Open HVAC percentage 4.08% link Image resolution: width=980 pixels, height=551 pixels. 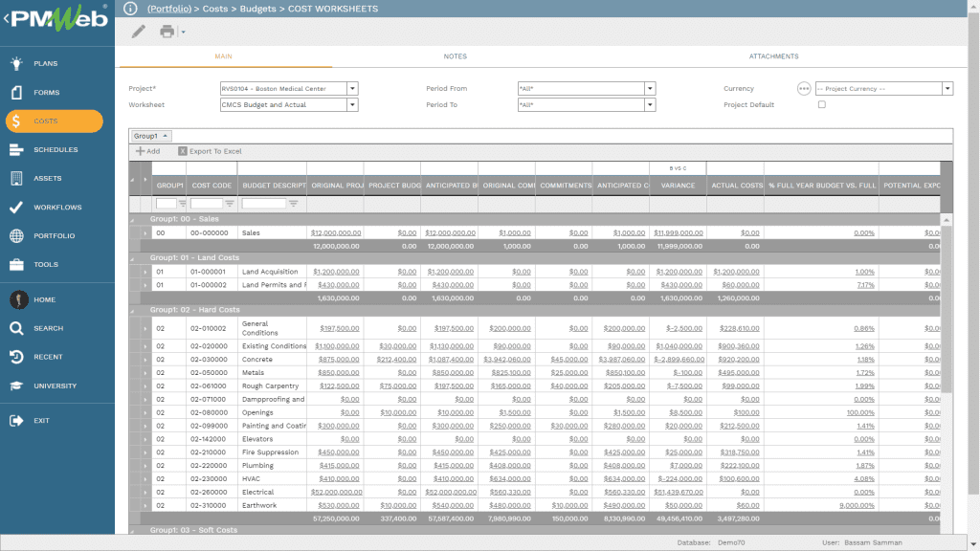point(864,479)
